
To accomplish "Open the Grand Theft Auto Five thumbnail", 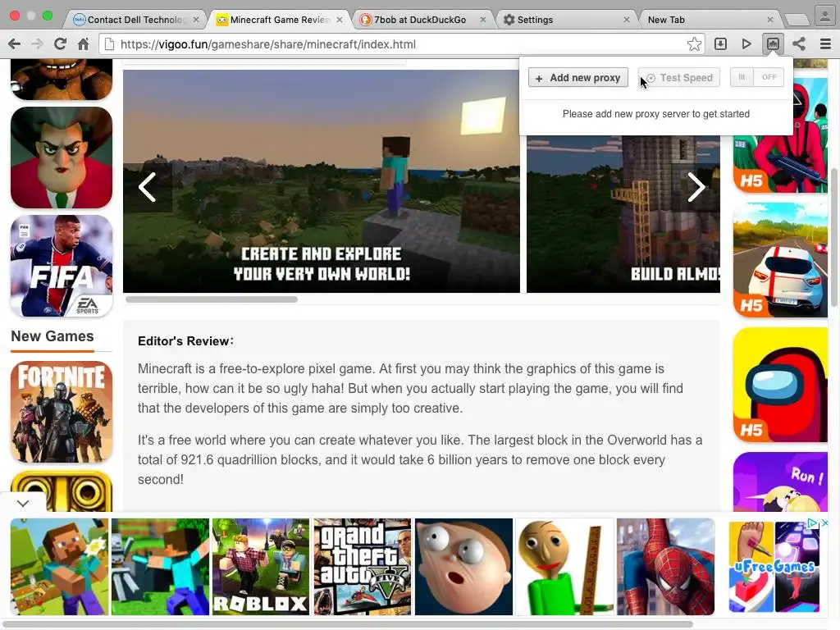I will [362, 566].
